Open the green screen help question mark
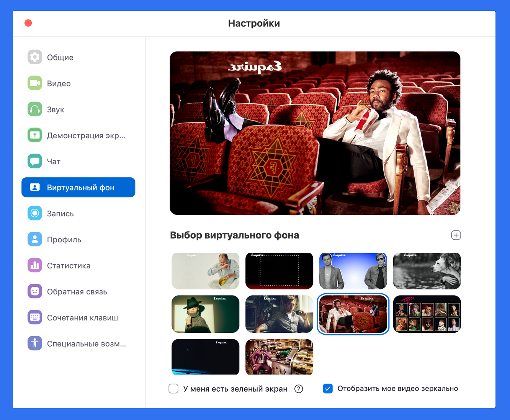510x420 pixels. (299, 389)
